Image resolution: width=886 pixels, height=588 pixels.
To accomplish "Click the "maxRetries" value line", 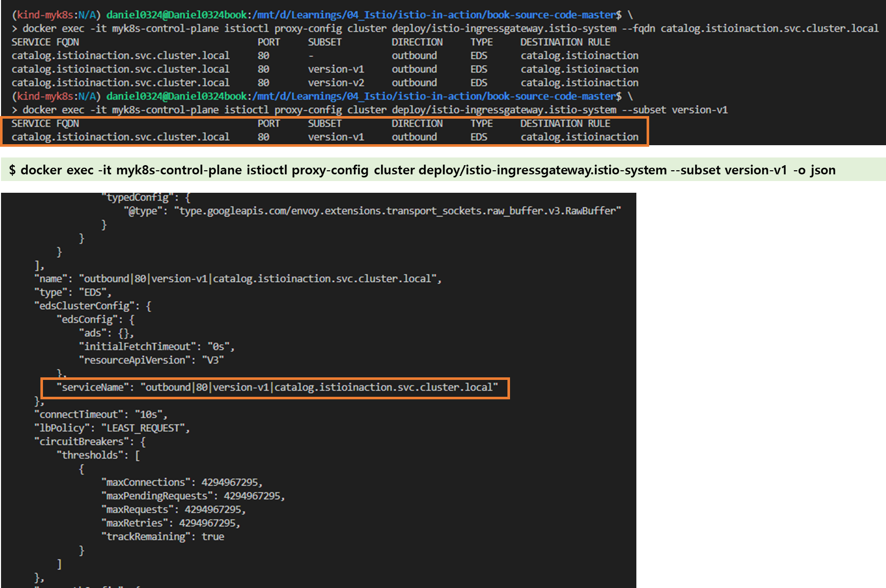I will [x=171, y=523].
